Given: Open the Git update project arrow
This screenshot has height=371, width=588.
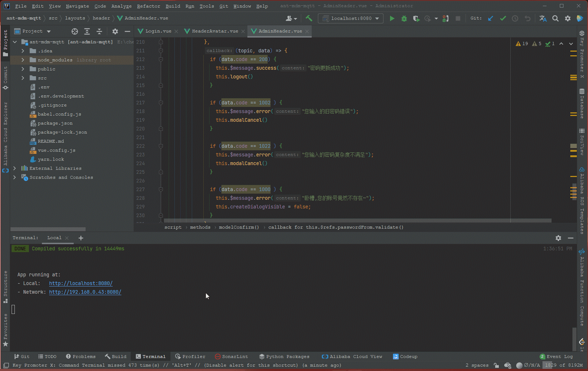Looking at the screenshot, I should pyautogui.click(x=490, y=18).
